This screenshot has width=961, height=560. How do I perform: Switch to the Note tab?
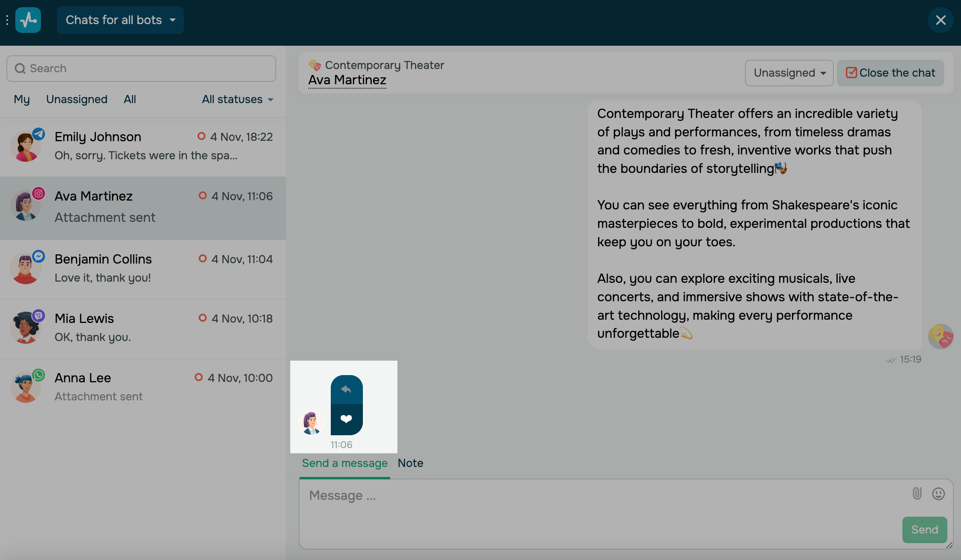(x=410, y=463)
